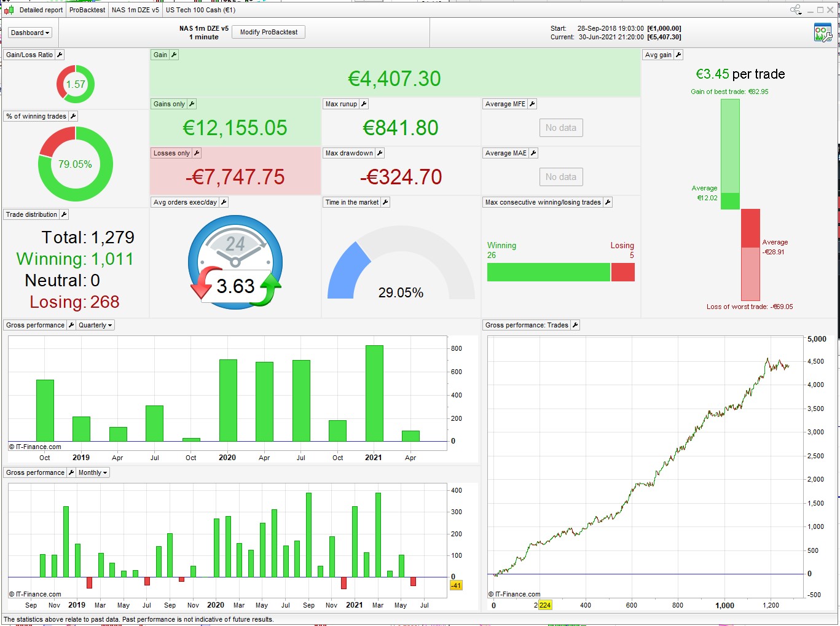840x626 pixels.
Task: Open the Monthly period dropdown
Action: coord(93,472)
